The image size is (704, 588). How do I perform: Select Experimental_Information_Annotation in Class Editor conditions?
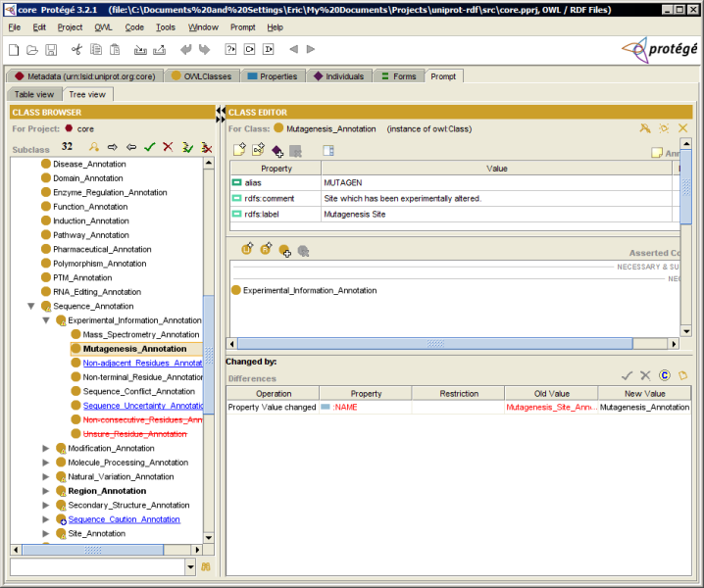[310, 290]
